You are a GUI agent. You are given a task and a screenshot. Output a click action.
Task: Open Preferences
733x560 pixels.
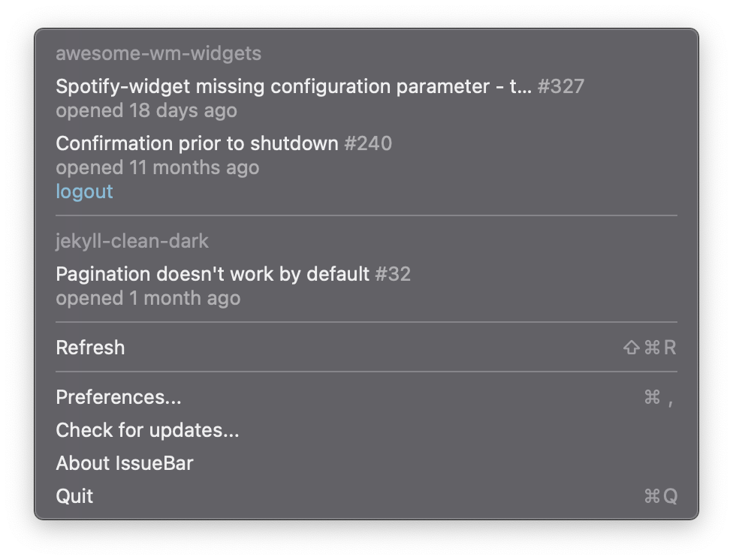(x=117, y=397)
